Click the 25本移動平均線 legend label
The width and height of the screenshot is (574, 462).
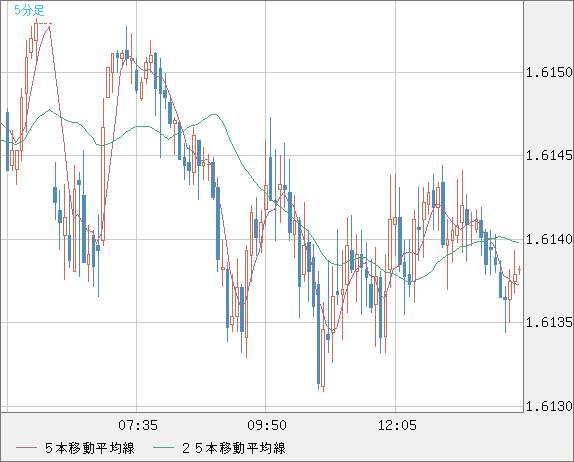pyautogui.click(x=234, y=448)
